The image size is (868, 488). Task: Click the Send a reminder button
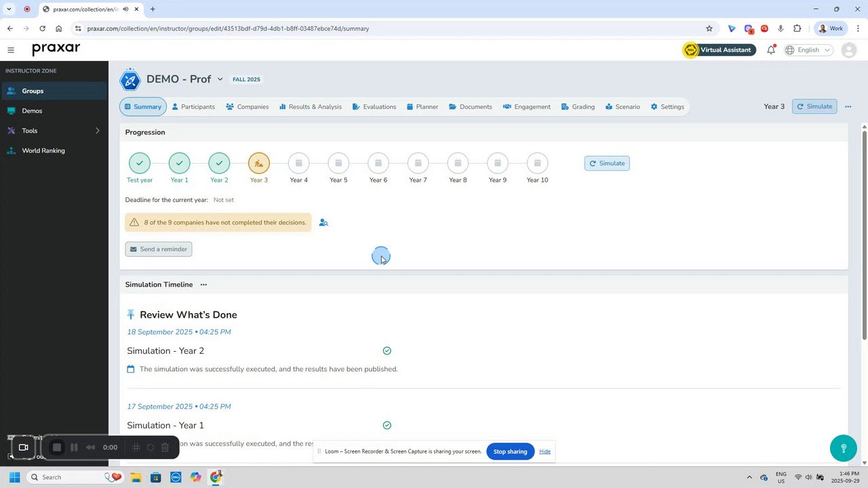tap(159, 249)
